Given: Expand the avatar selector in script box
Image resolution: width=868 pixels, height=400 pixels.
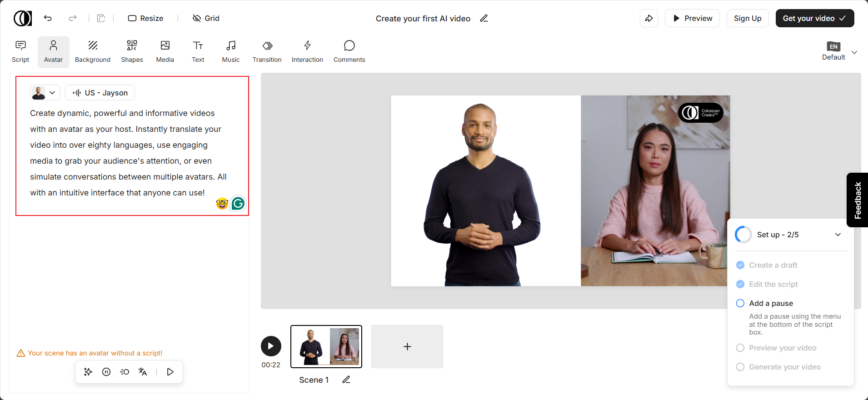Looking at the screenshot, I should 45,93.
